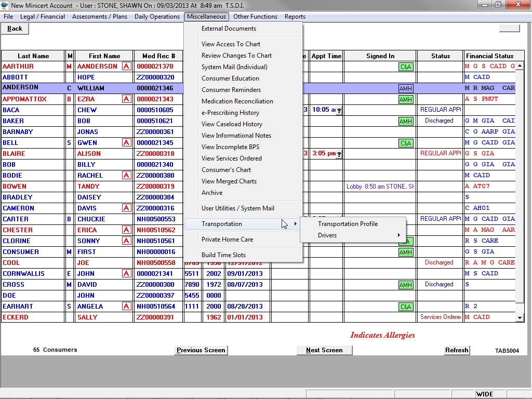Close the Miscellaneous menu via its title
Image resolution: width=532 pixels, height=399 pixels.
[206, 17]
